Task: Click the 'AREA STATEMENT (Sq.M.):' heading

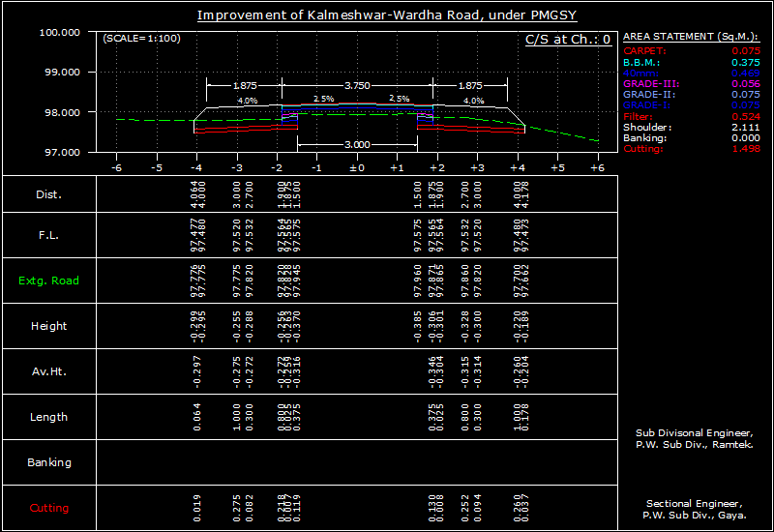Action: (x=690, y=37)
